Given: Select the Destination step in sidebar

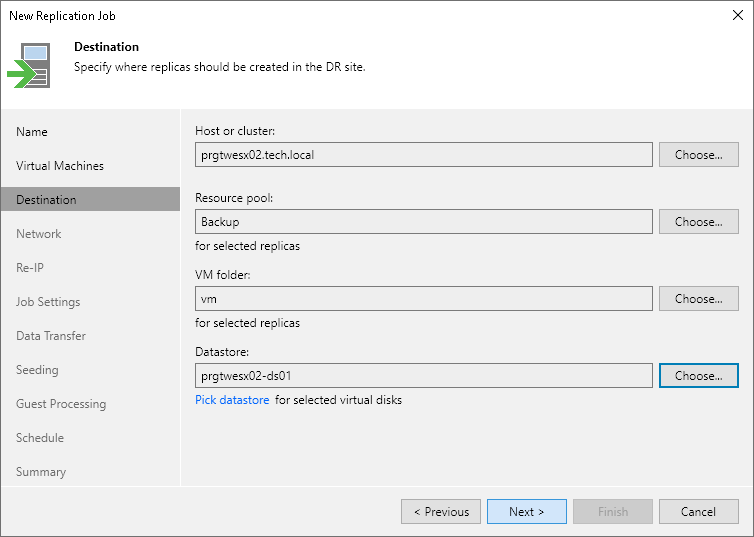Looking at the screenshot, I should pyautogui.click(x=90, y=200).
